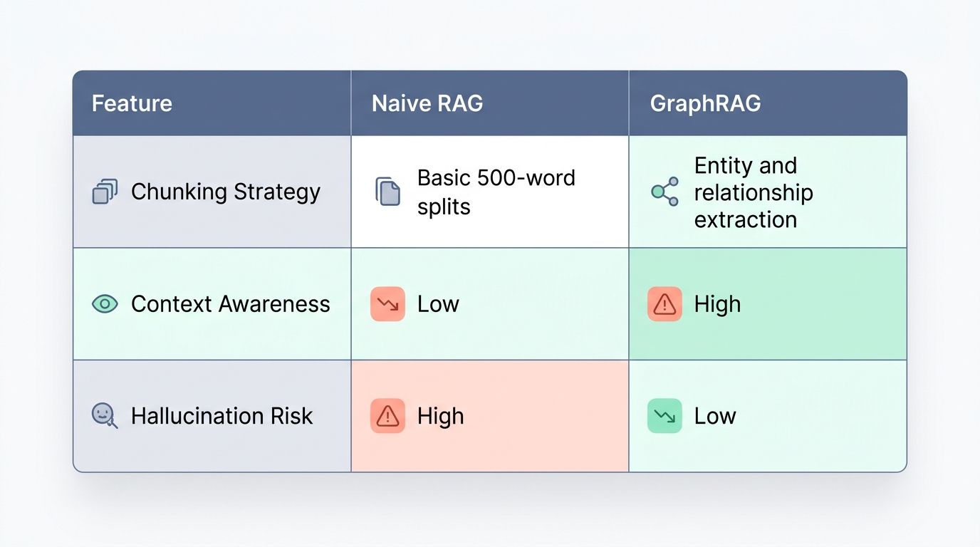Screen dimensions: 980x547
Task: Click the High value under GraphRAG
Action: pos(717,304)
